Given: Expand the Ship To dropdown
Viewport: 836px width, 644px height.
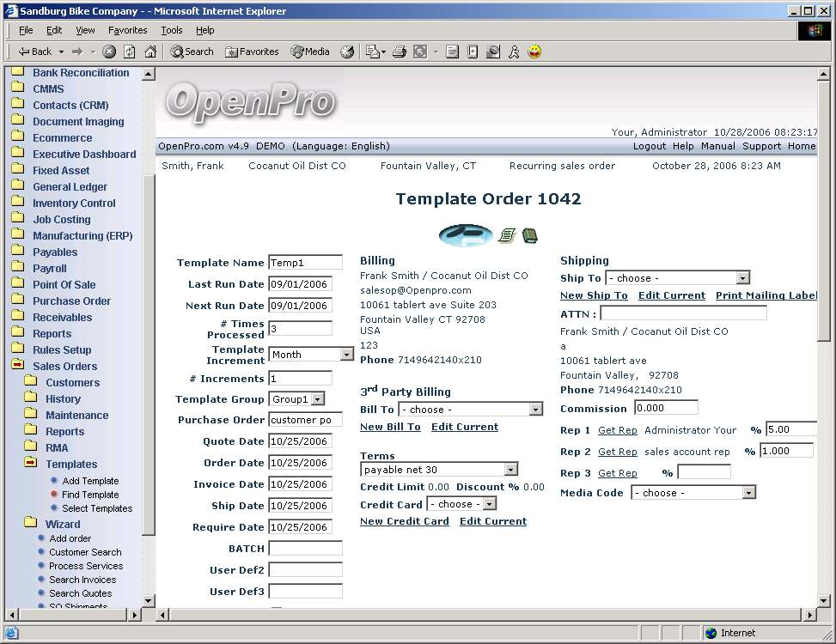Looking at the screenshot, I should coord(742,278).
